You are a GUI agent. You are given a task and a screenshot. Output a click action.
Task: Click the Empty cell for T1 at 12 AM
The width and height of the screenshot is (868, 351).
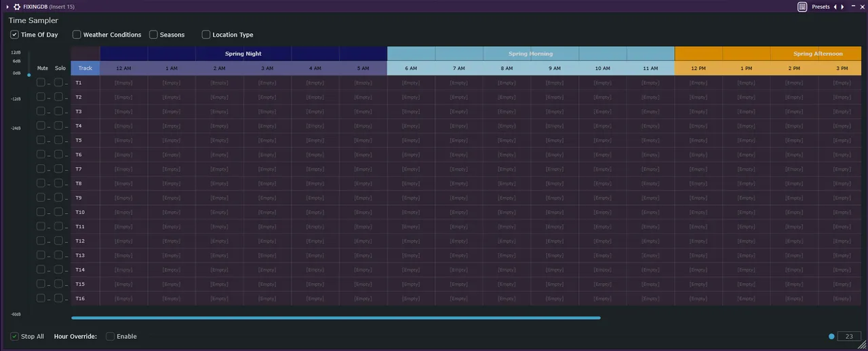point(123,83)
